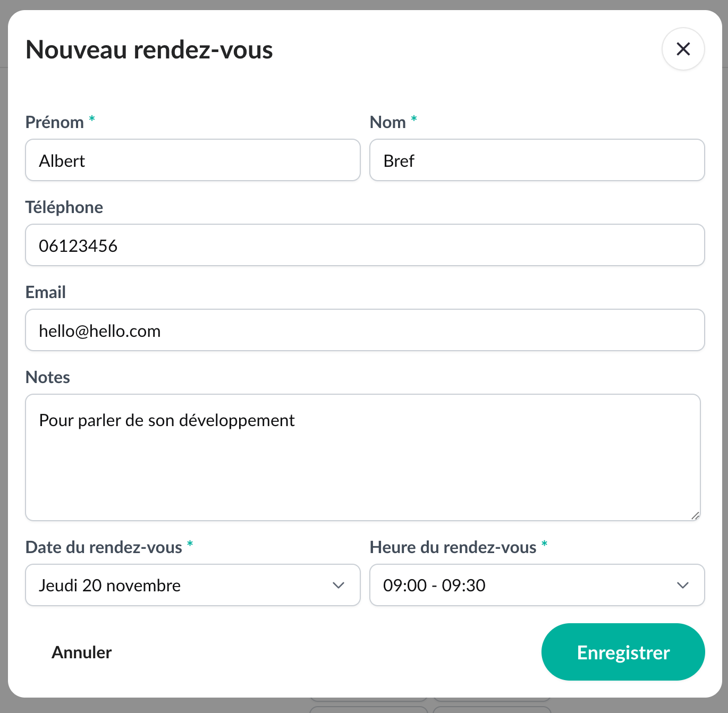This screenshot has width=728, height=713.
Task: Click the Prénom field label
Action: pos(55,122)
